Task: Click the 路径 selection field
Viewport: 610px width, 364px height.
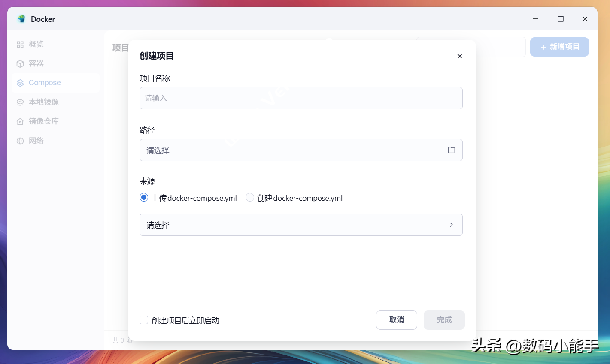Action: 301,150
